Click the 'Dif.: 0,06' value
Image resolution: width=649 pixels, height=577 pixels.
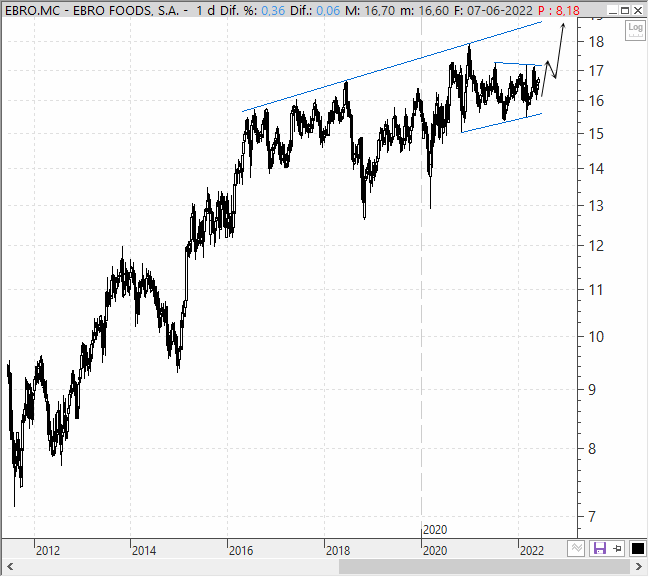coord(315,10)
